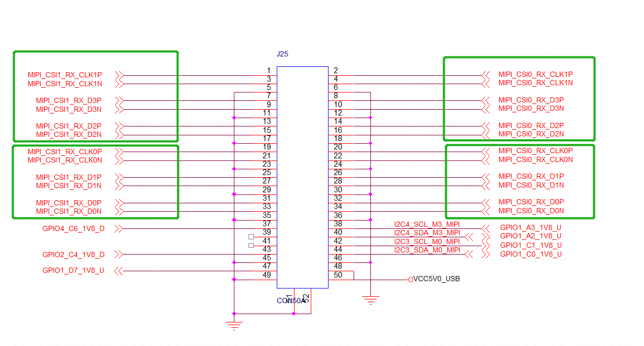Click the off-page connector beside MIPI_CSI1_RX_CLK1P
The width and height of the screenshot is (644, 346).
coord(119,75)
